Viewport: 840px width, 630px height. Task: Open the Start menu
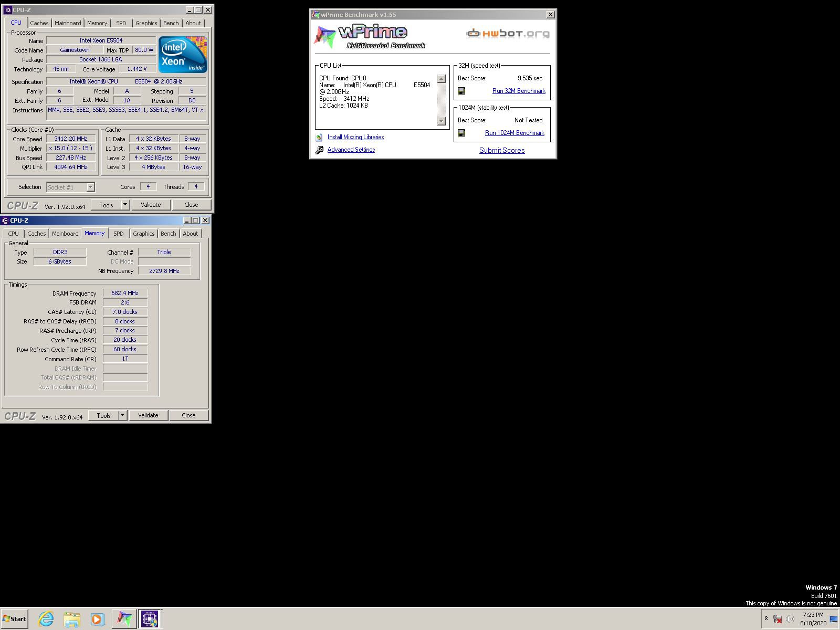point(14,619)
